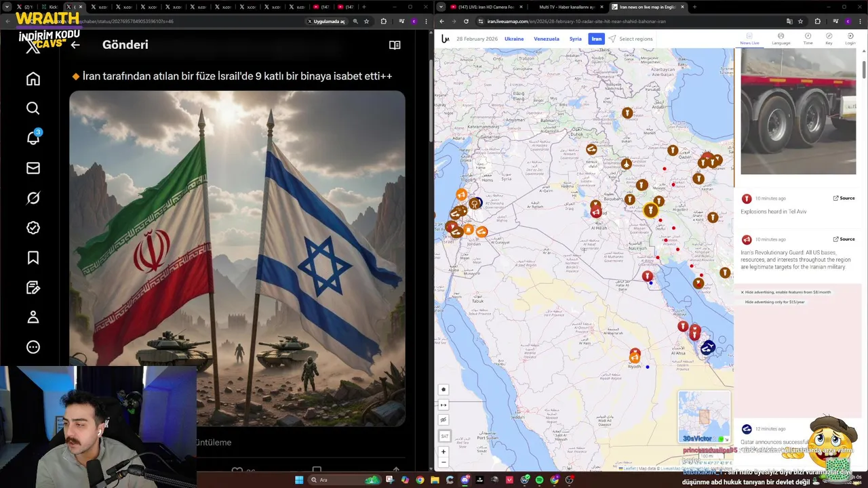
Task: Switch to Multi TV Haber kanalları tab
Action: [566, 7]
